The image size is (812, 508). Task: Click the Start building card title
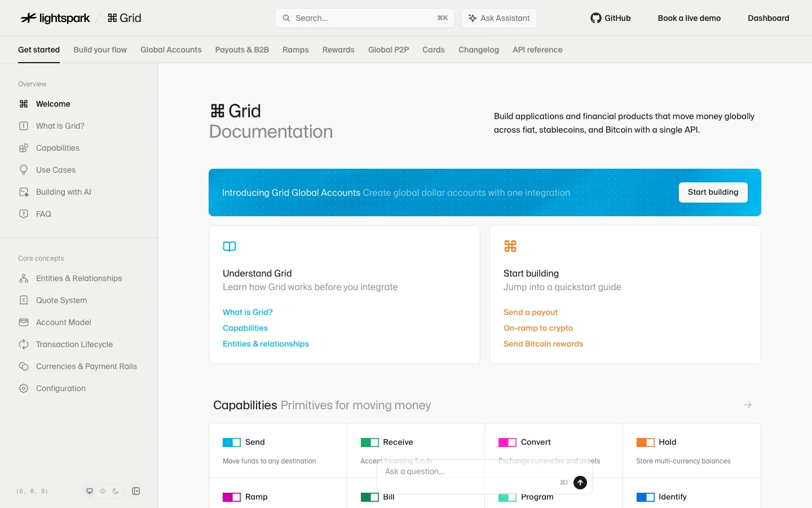531,273
